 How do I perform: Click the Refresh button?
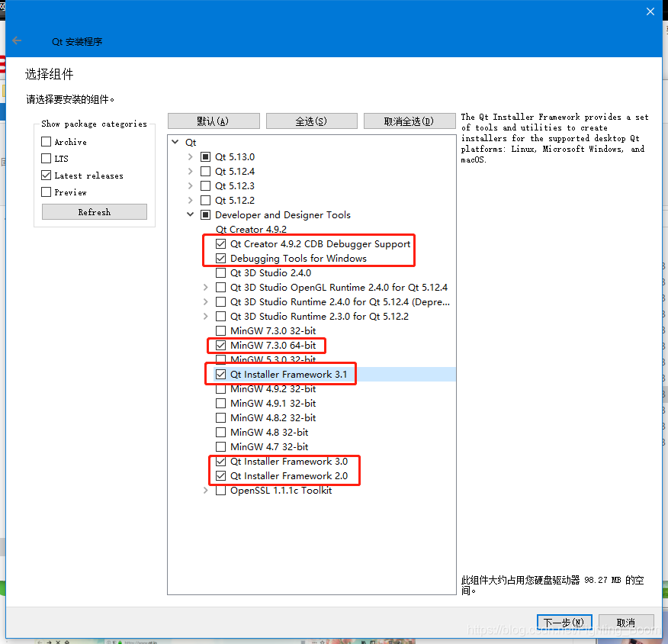tap(95, 212)
